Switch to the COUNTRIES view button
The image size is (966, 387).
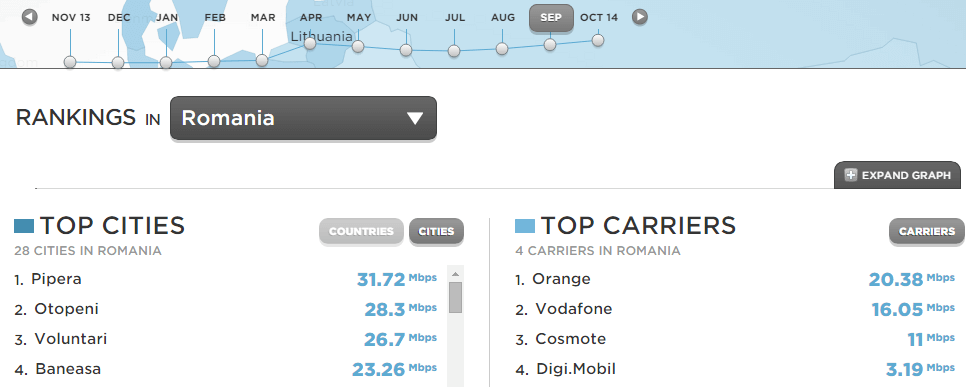tap(361, 232)
